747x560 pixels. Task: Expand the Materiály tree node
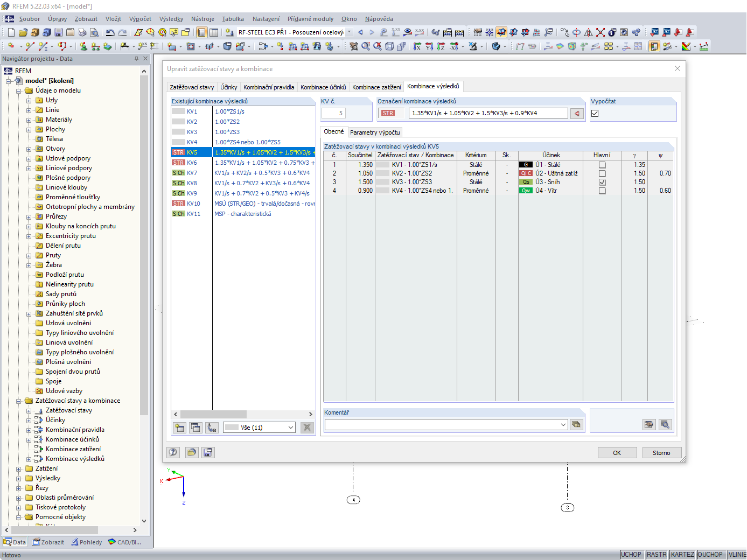29,120
